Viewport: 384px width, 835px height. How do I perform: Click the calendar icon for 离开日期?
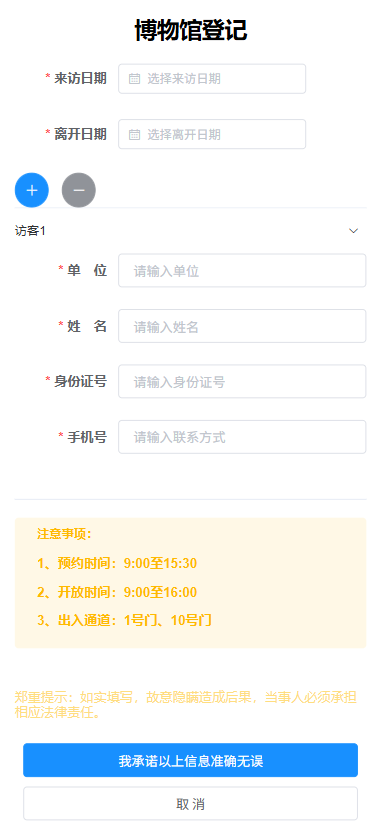[135, 134]
